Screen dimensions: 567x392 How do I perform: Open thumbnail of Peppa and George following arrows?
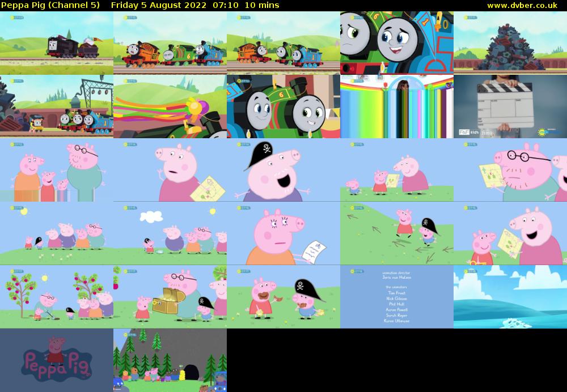[x=397, y=233]
